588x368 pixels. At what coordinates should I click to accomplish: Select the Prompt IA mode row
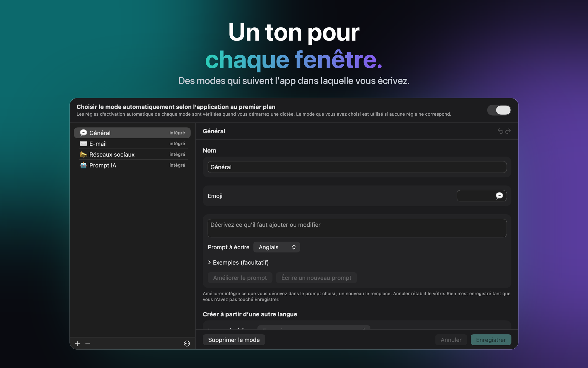[132, 165]
